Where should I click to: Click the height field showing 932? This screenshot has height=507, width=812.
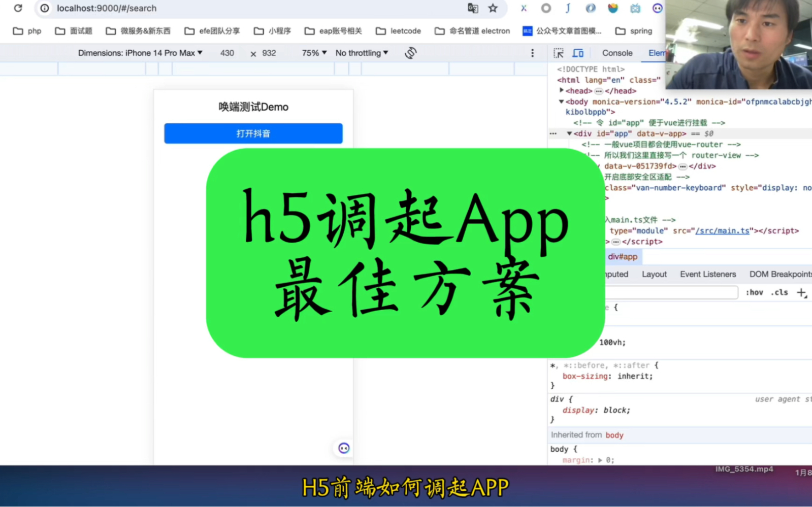click(x=269, y=53)
